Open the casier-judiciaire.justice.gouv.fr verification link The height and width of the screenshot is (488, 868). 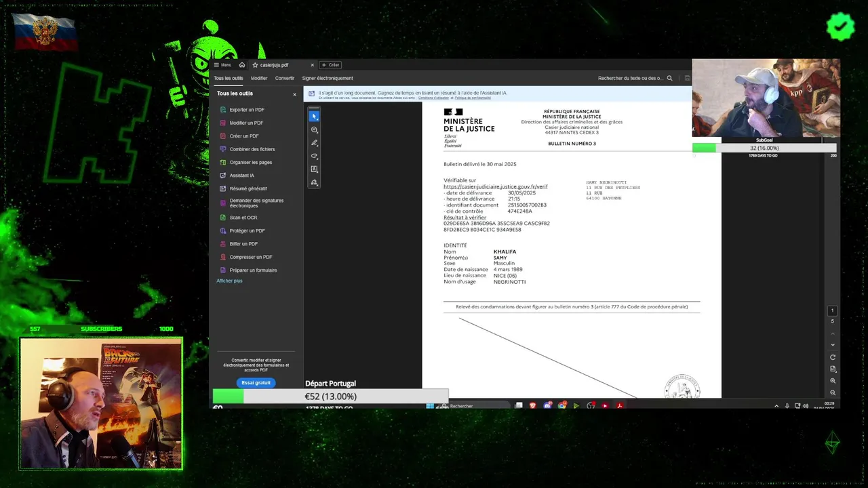click(496, 186)
